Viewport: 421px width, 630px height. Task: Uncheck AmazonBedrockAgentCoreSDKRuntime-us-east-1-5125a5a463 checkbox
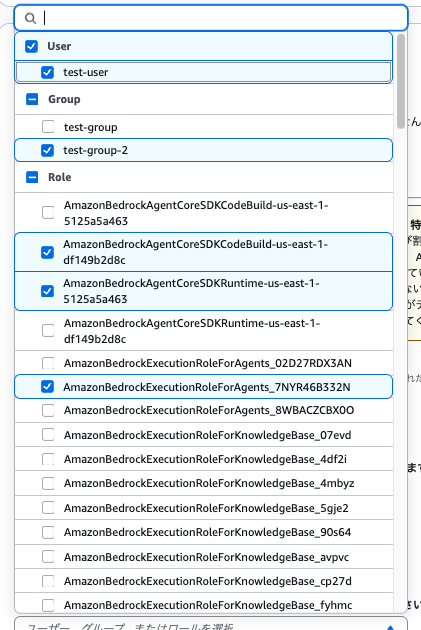47,291
